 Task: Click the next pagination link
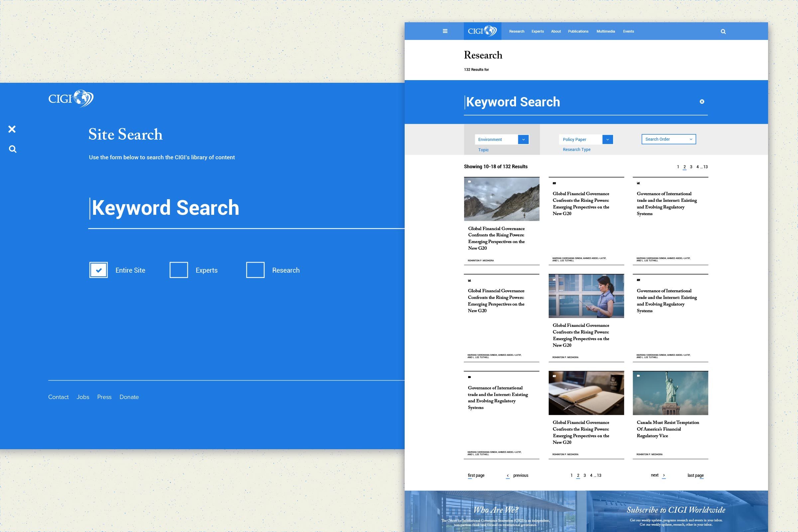click(x=654, y=475)
